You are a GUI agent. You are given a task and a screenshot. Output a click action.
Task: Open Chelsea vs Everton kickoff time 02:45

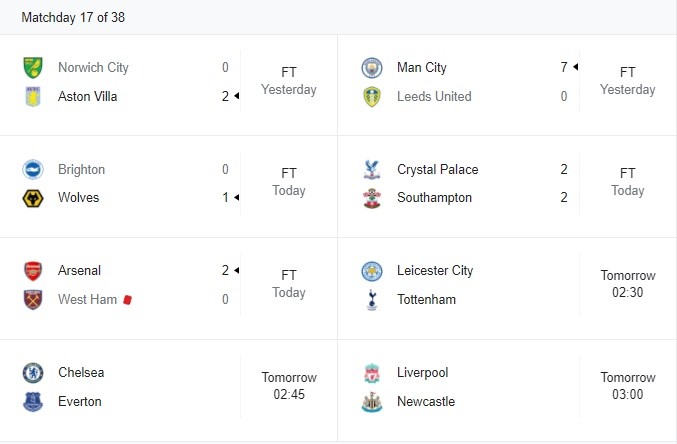[289, 394]
